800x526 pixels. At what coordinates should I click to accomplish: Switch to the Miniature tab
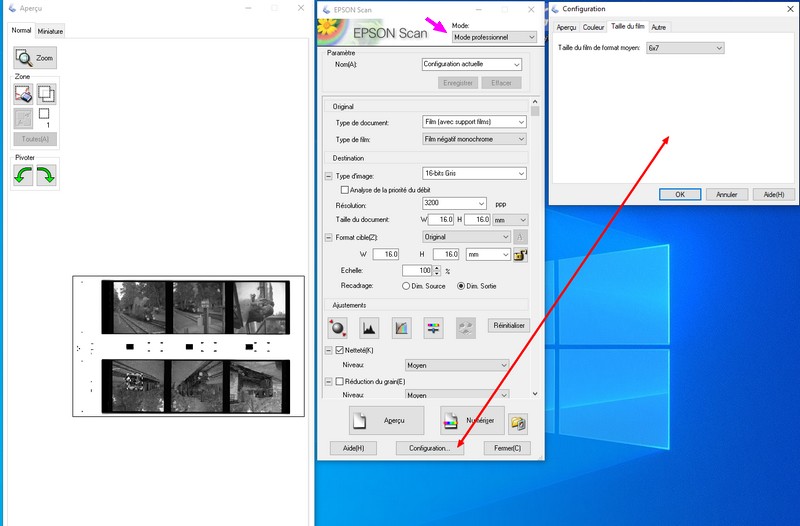[x=50, y=31]
